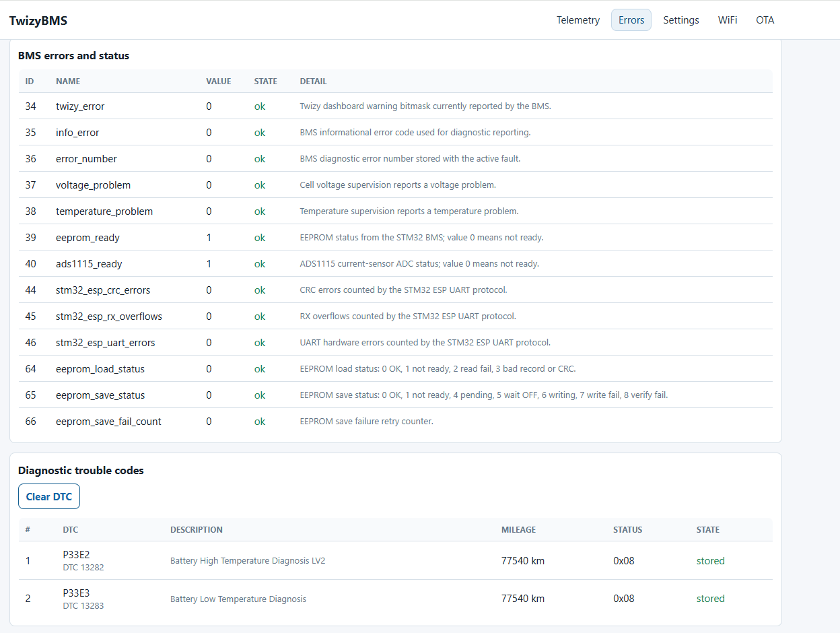Click the MILEAGE column header
The height and width of the screenshot is (633, 840).
(x=519, y=530)
